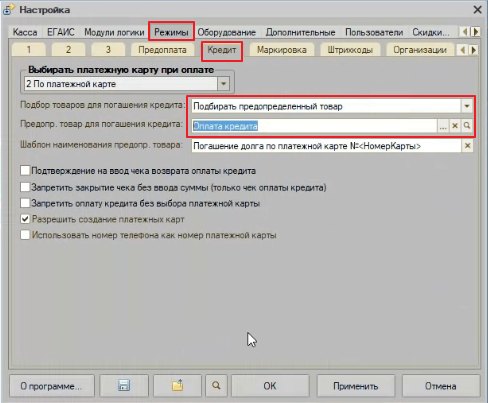Click the Применить button

pos(356,386)
